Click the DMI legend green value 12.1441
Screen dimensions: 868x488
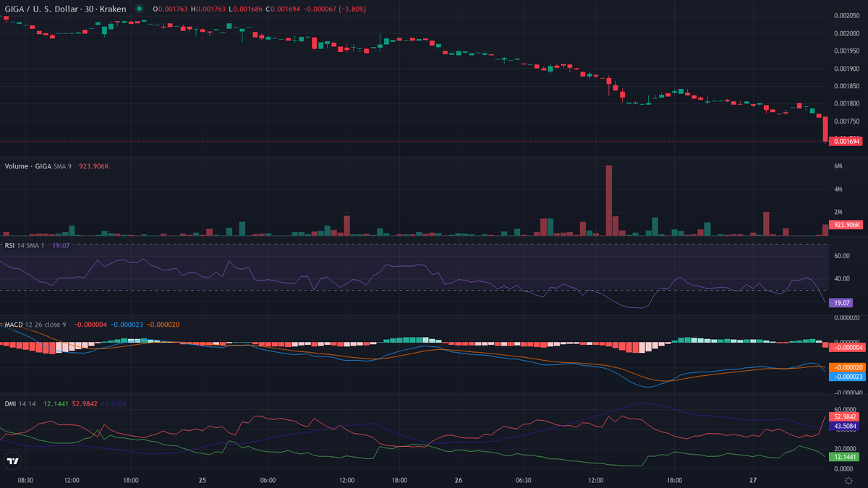tap(56, 403)
